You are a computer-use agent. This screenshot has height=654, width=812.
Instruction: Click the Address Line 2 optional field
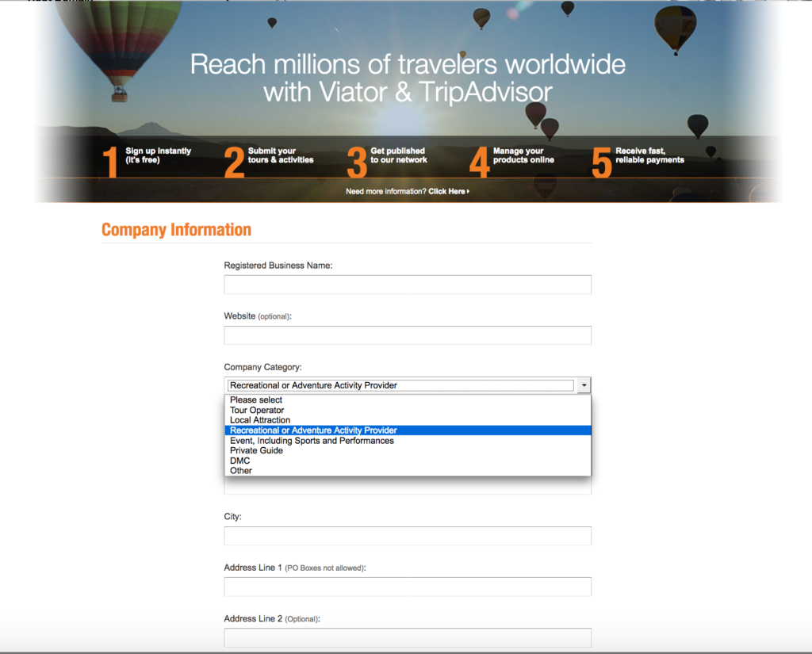(408, 637)
